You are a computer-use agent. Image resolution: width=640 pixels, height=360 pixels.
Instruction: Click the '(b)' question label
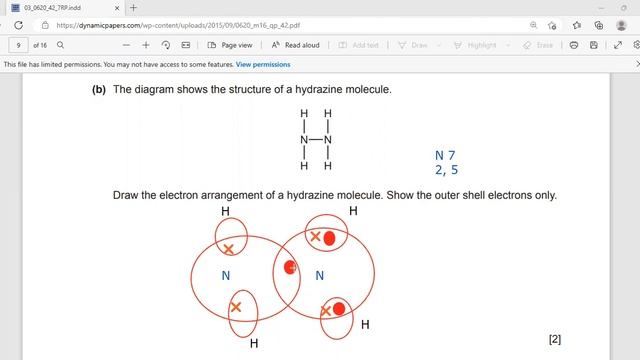point(99,89)
